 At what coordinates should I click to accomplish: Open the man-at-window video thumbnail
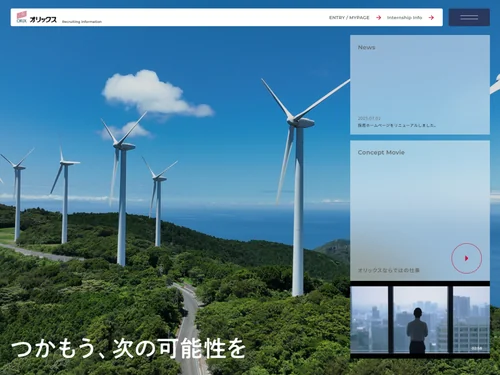pos(420,320)
